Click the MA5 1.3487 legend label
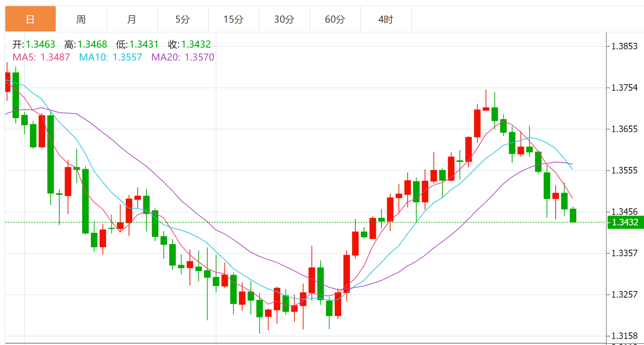This screenshot has height=345, width=644. tap(41, 57)
